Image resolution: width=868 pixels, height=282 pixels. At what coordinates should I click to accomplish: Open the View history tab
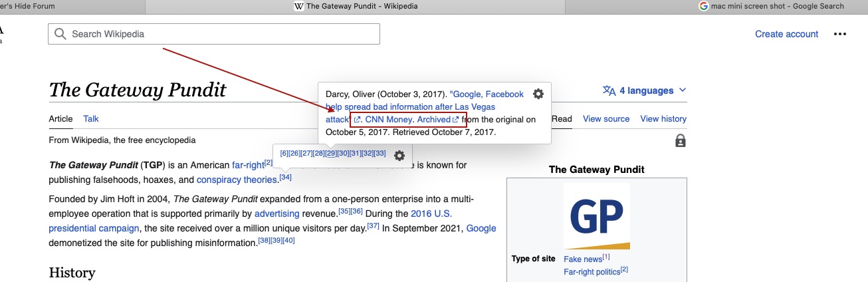663,118
